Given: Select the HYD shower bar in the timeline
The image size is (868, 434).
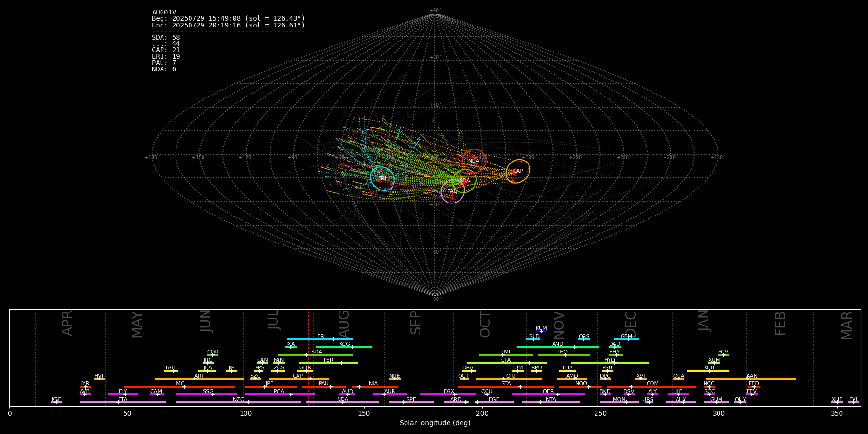Looking at the screenshot, I should click(610, 363).
